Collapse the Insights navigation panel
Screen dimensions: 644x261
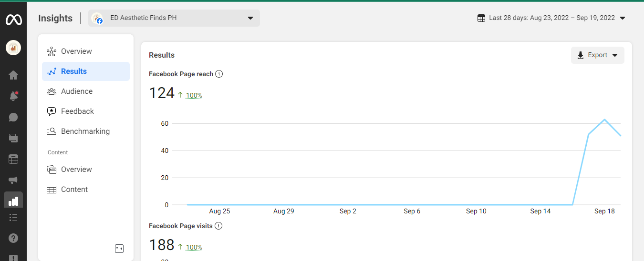pos(119,249)
